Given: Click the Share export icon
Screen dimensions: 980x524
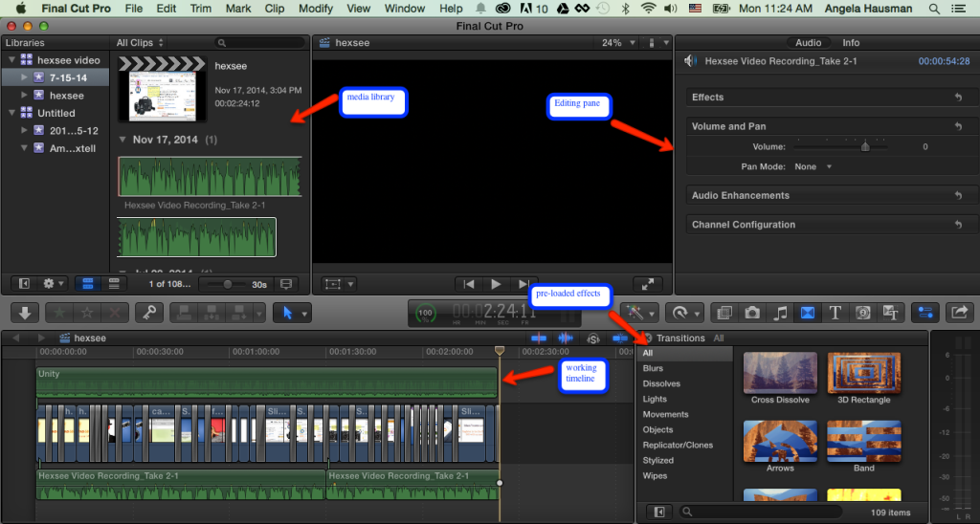Looking at the screenshot, I should point(959,313).
